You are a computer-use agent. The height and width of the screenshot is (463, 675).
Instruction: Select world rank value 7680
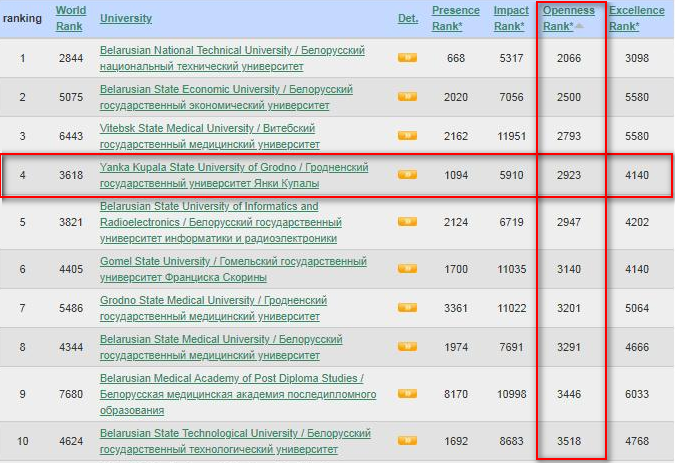(71, 394)
